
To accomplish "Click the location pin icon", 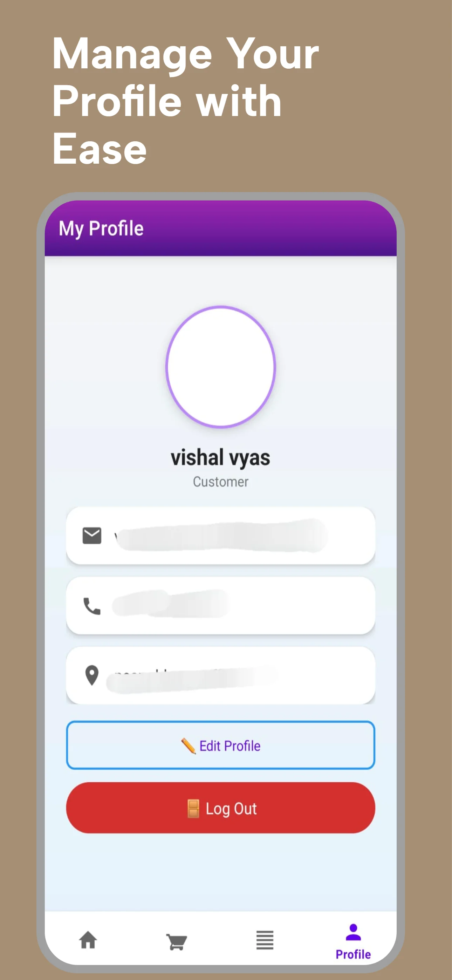I will pyautogui.click(x=92, y=675).
